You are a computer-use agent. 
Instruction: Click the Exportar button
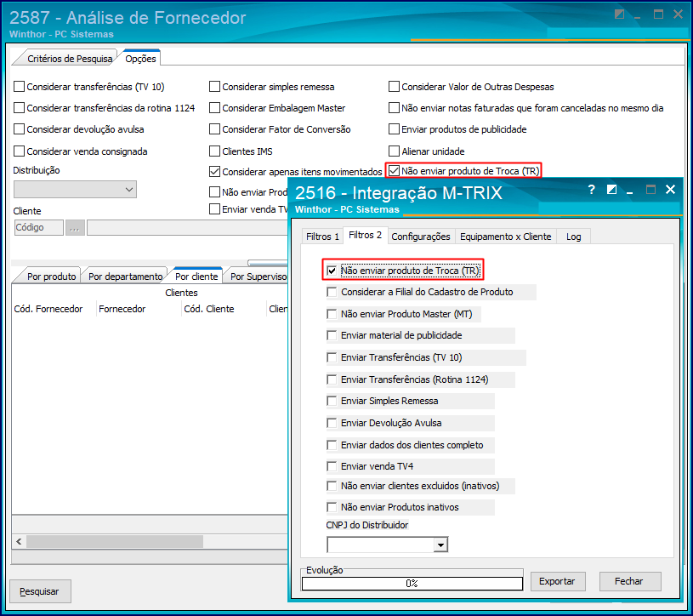pos(557,581)
